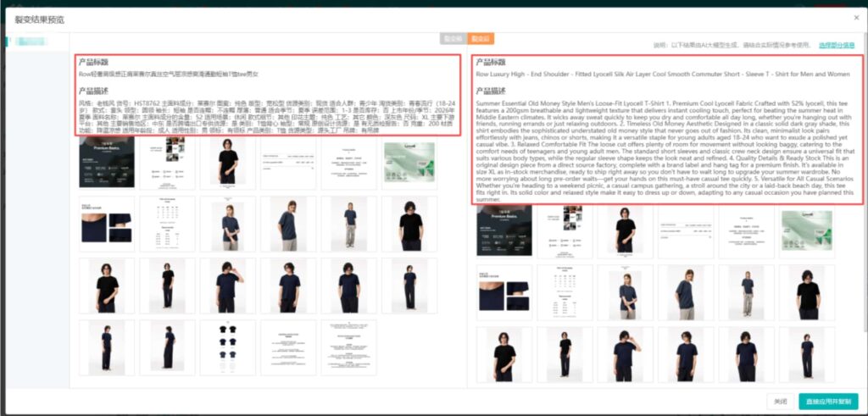Click the 产品描述 heading in the English panel
The width and height of the screenshot is (868, 416).
[491, 90]
